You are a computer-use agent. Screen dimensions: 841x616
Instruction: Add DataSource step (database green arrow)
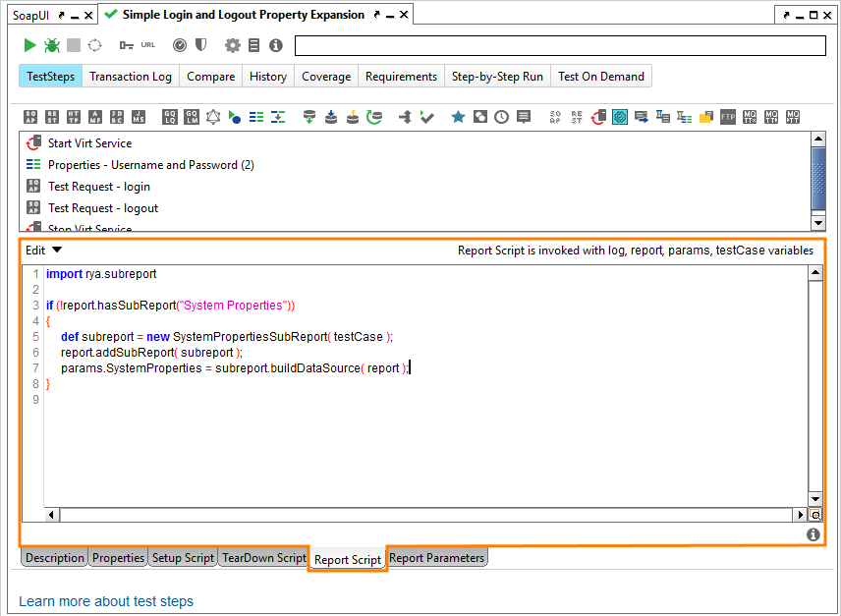point(309,117)
